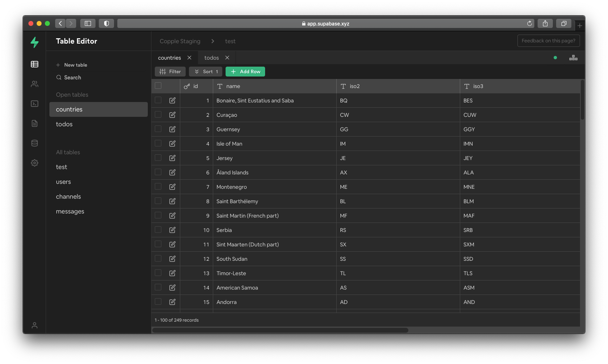608x364 pixels.
Task: Open the Auth users sidebar icon
Action: click(x=35, y=84)
